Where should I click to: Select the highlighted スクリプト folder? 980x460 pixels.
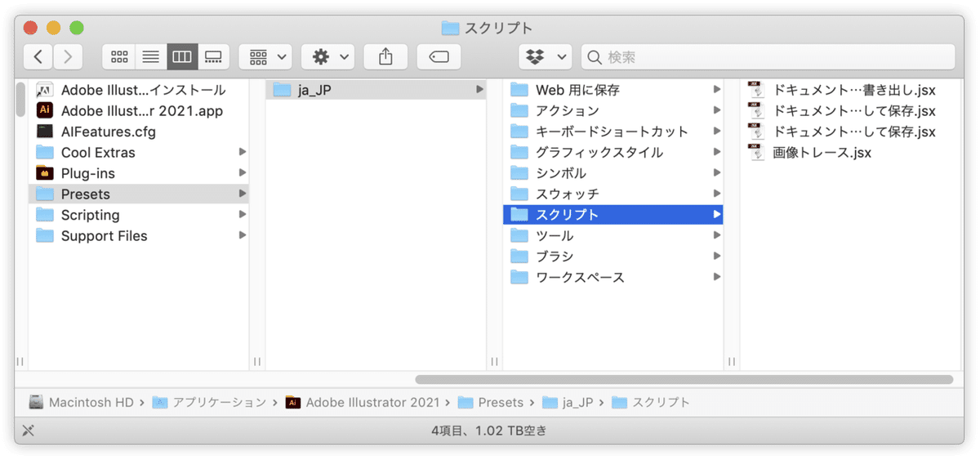[x=613, y=215]
